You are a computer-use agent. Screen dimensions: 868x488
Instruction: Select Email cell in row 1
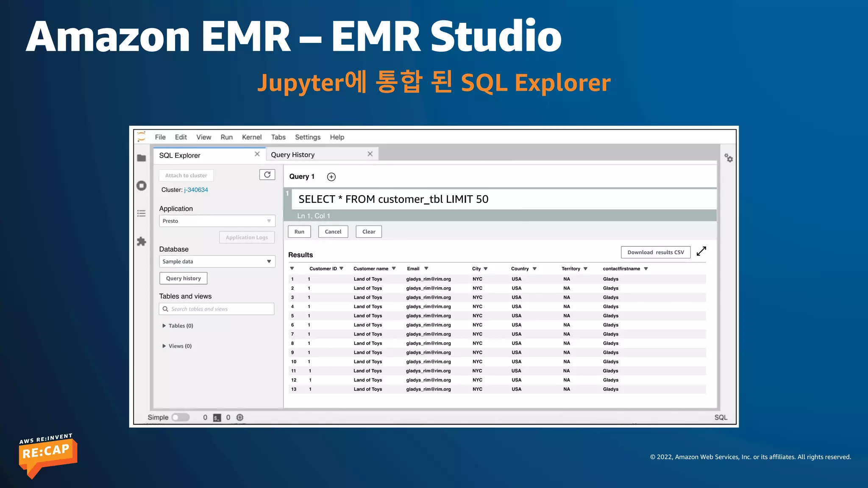428,279
